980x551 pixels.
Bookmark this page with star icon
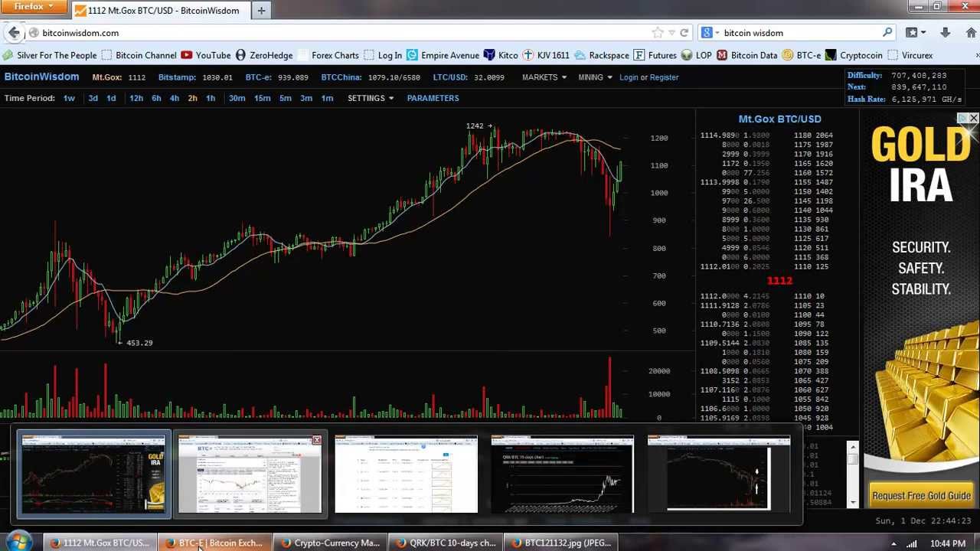point(658,33)
